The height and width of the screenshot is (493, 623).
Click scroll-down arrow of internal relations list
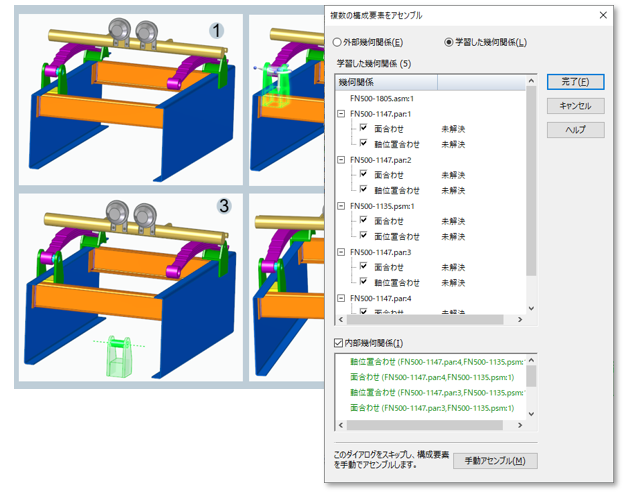tap(531, 414)
